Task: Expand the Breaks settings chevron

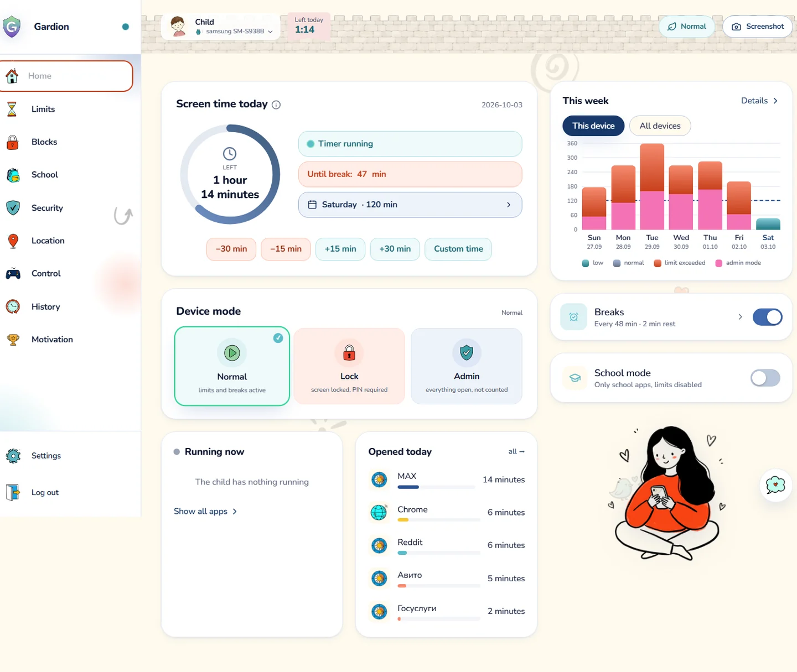Action: click(x=740, y=317)
